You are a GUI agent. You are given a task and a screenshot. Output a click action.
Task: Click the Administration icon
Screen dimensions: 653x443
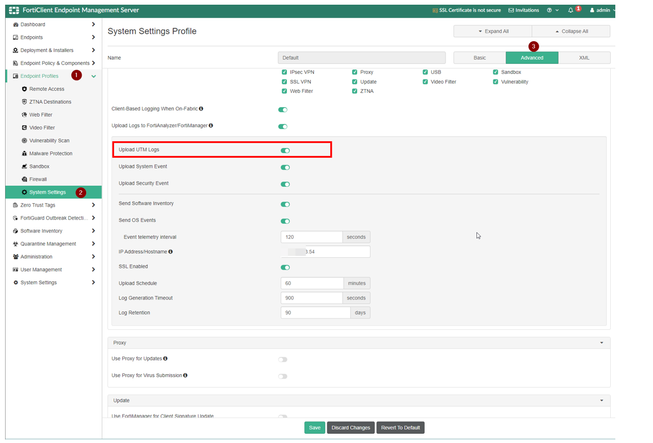pos(15,257)
